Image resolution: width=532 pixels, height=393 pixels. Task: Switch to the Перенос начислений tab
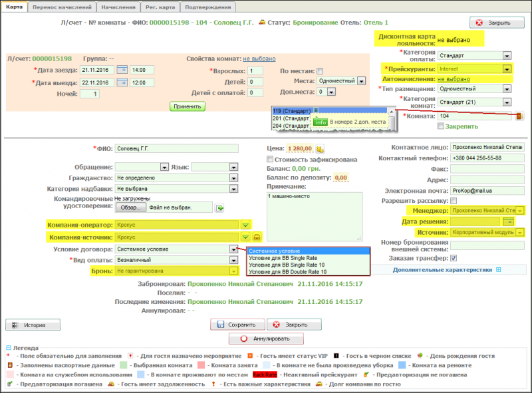63,7
